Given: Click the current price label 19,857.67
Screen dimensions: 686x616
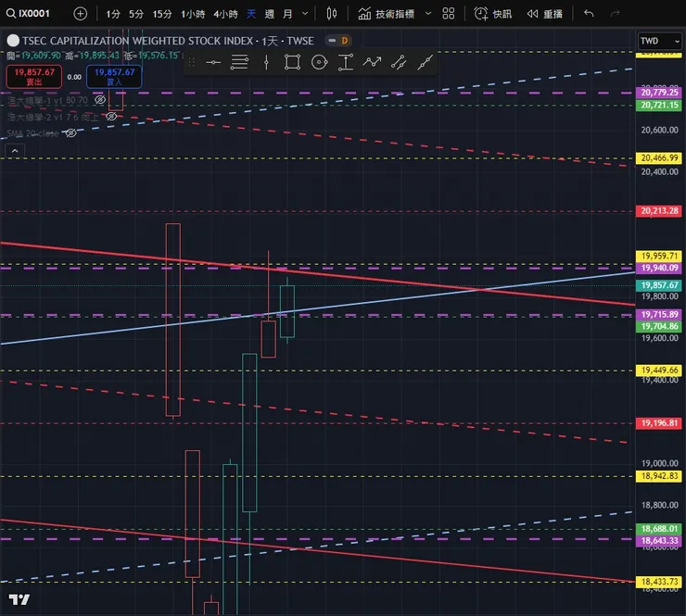Looking at the screenshot, I should 659,285.
